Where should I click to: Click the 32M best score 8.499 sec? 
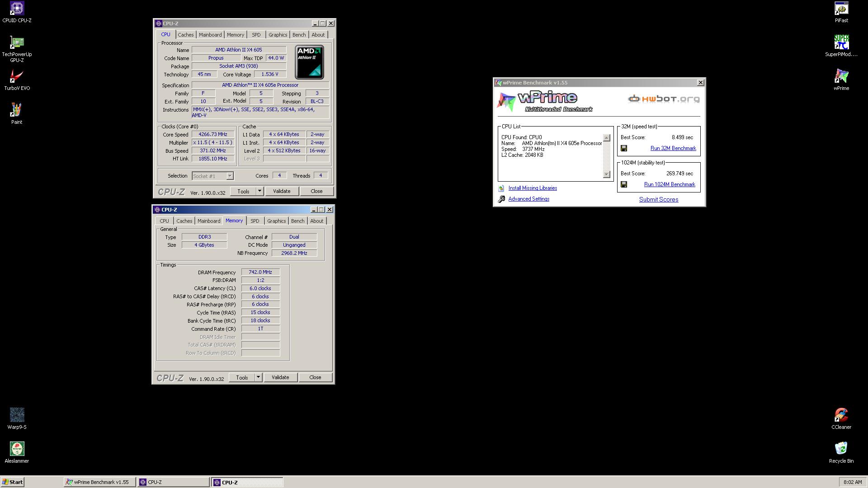[682, 137]
